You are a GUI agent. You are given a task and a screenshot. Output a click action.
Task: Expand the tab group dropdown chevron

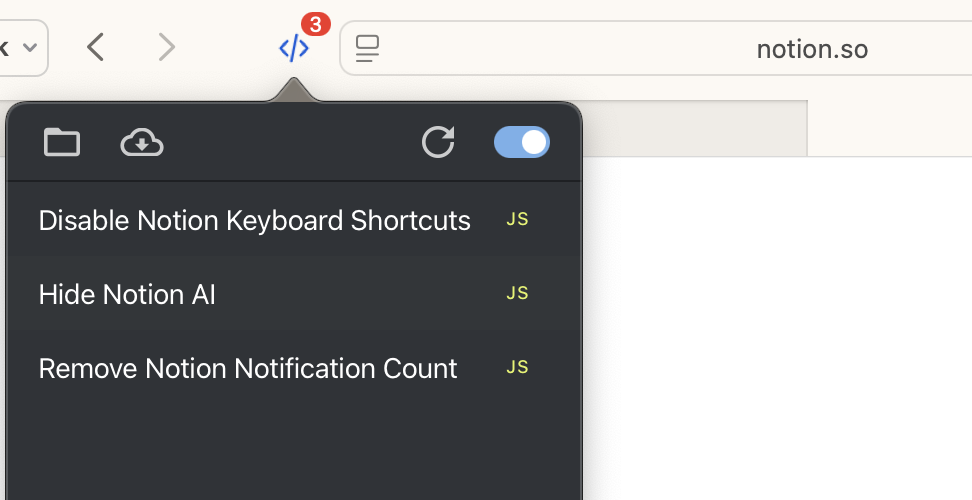click(x=30, y=48)
